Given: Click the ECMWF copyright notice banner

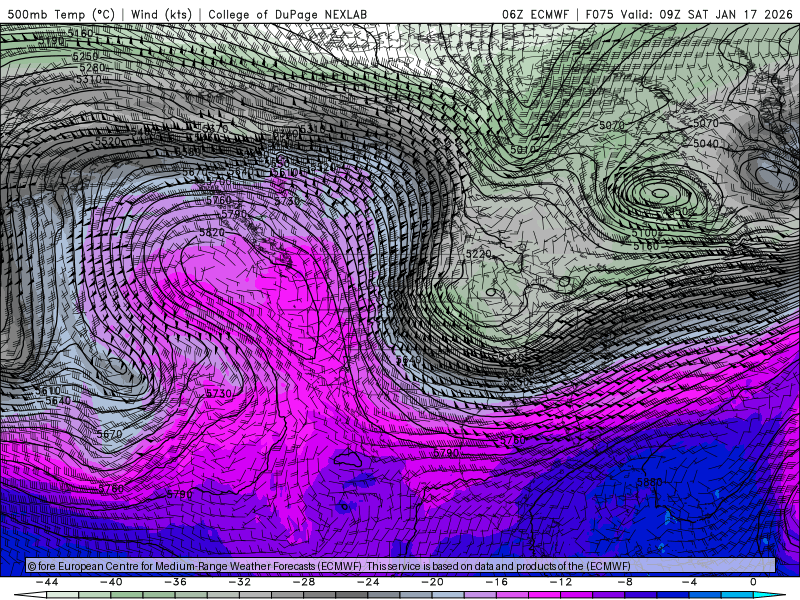Looking at the screenshot, I should 401,566.
